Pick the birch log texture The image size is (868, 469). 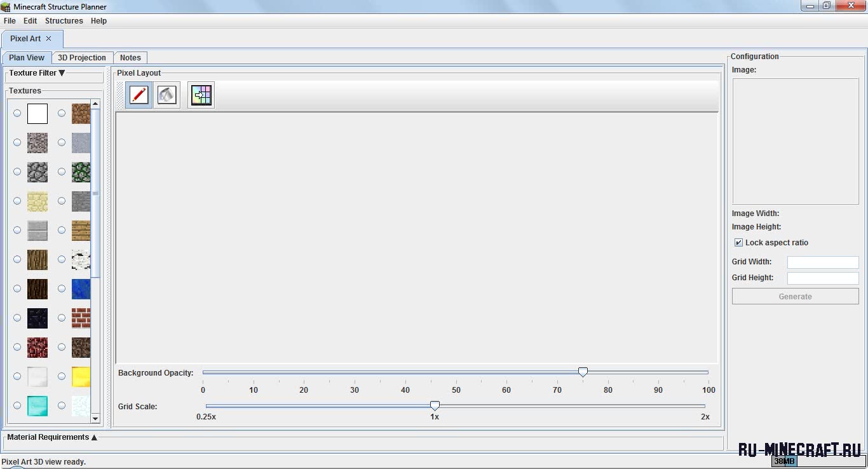tap(81, 260)
